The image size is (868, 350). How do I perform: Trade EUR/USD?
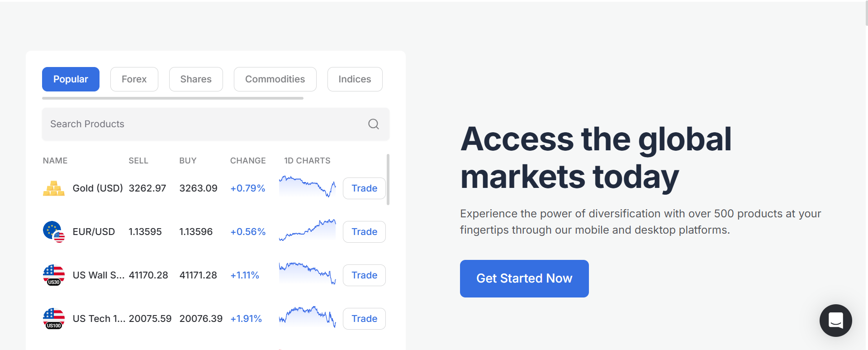364,231
